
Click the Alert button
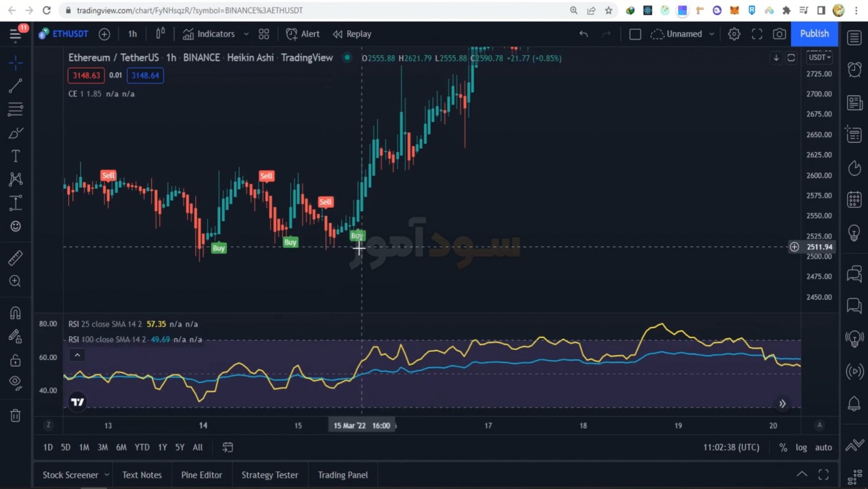[303, 34]
